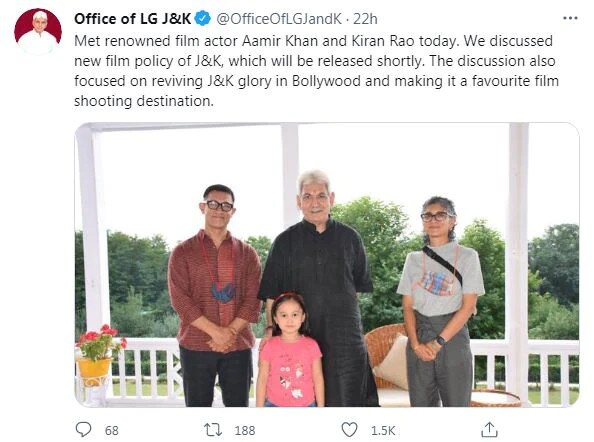
Task: Open the tweet via the 22h timestamp
Action: (x=365, y=19)
